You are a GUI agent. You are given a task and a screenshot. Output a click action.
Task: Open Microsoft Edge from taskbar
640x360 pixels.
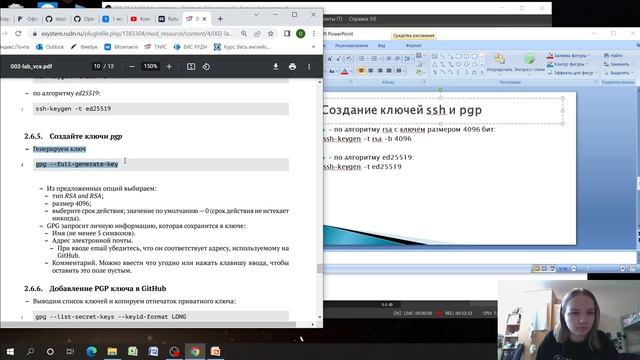click(91, 351)
